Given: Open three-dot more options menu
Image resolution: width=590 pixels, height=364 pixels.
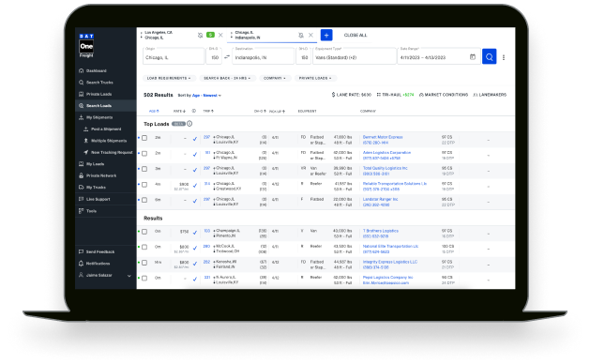Looking at the screenshot, I should 504,57.
